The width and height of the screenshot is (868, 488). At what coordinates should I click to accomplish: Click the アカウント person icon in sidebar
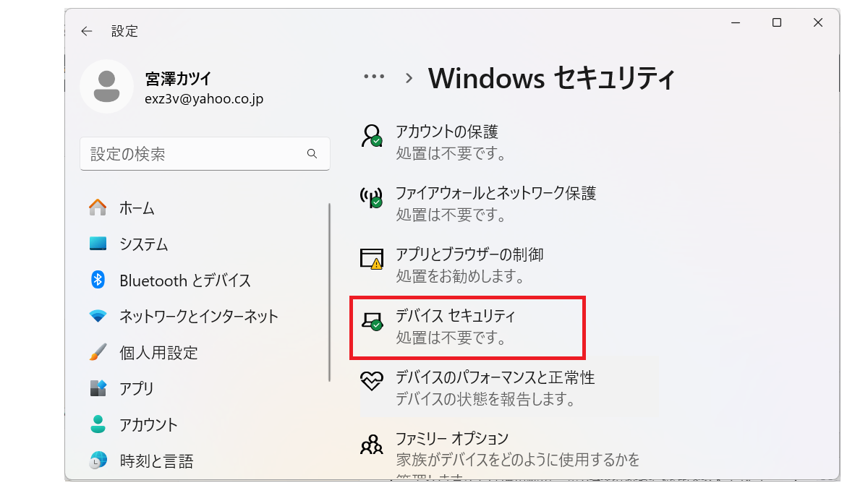point(98,424)
